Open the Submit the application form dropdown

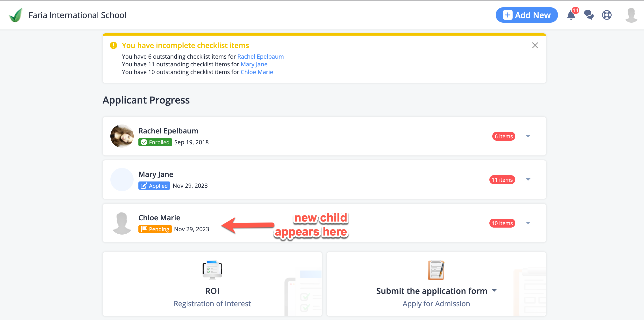(x=494, y=291)
